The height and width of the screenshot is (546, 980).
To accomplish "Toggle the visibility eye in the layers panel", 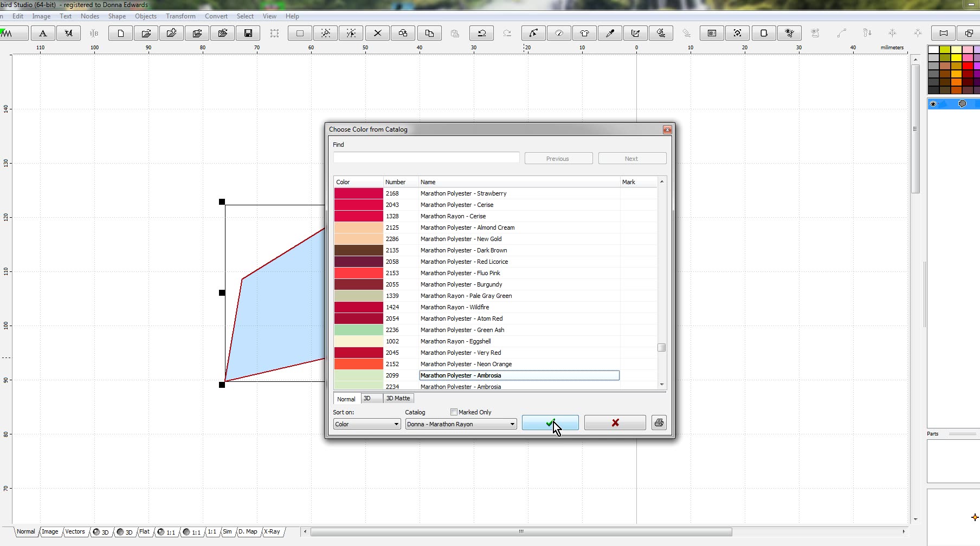I will point(934,103).
